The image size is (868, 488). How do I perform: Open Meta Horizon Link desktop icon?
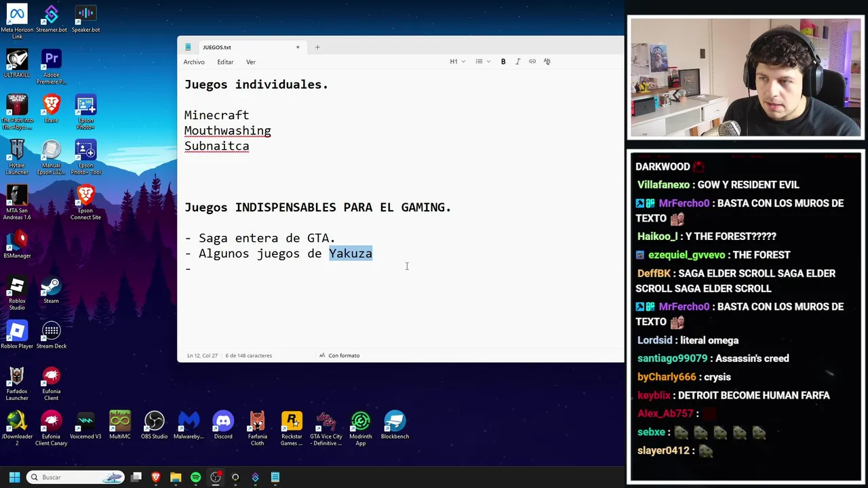(x=17, y=21)
